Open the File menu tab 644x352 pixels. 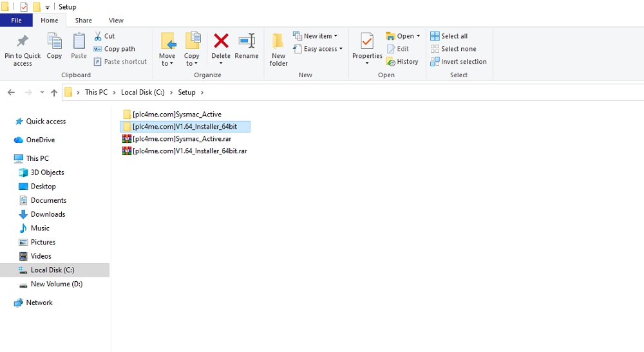coord(16,21)
